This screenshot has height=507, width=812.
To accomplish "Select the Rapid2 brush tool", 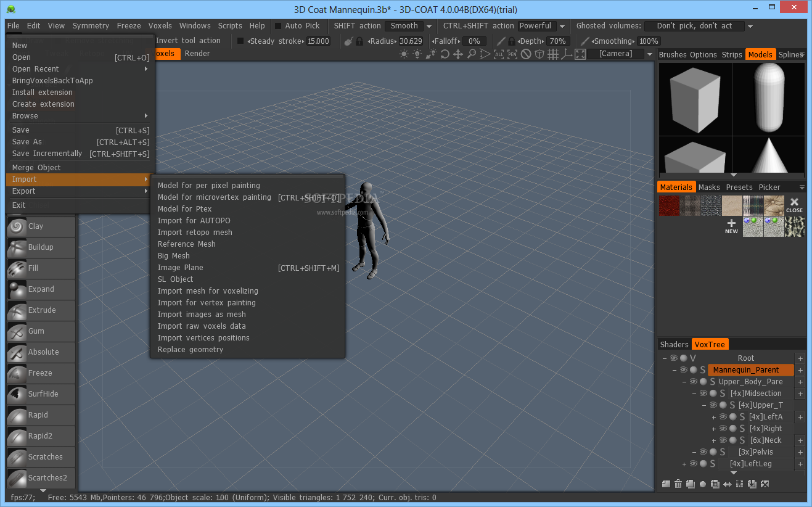I will point(41,436).
